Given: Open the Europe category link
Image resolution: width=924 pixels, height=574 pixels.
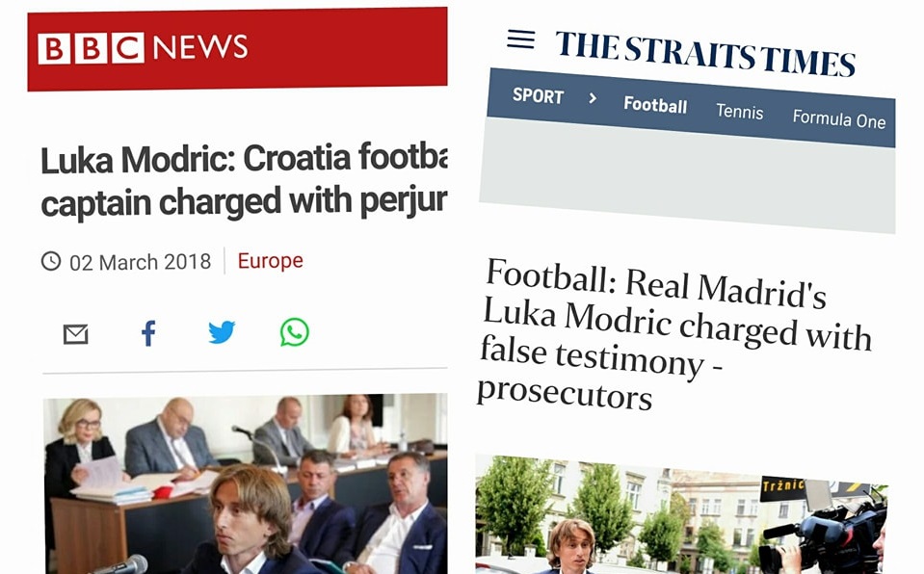Looking at the screenshot, I should pos(270,260).
